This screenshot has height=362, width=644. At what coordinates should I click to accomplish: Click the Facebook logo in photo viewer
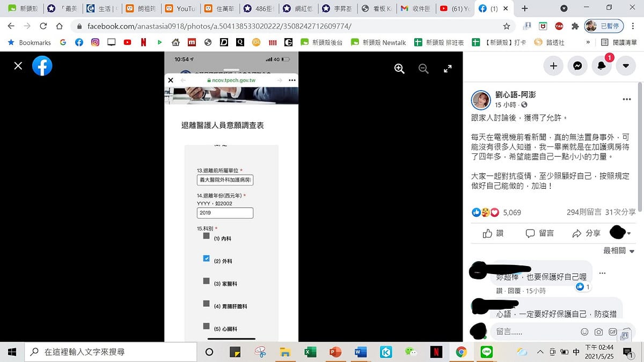42,66
